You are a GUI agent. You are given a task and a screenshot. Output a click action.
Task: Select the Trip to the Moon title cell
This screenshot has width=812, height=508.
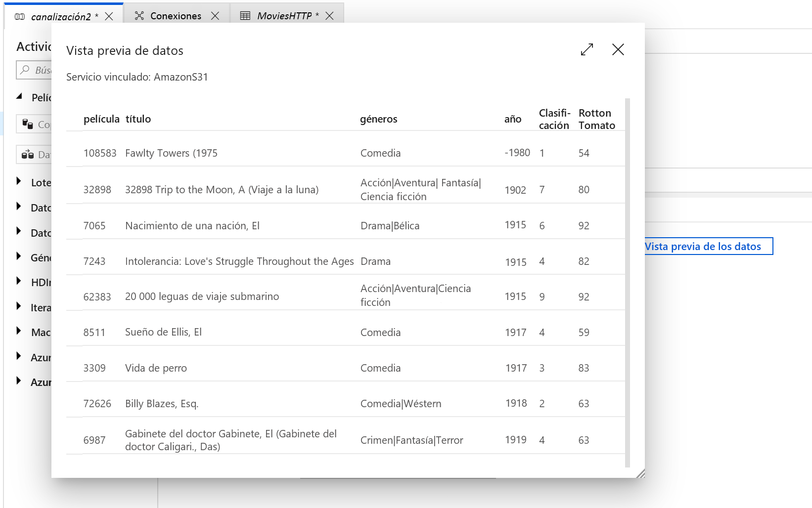[222, 190]
